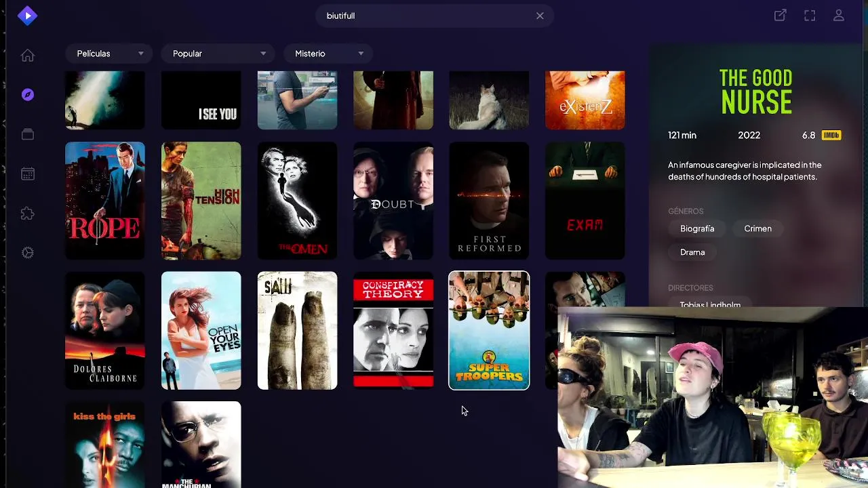Click the GÉNEROS section label
This screenshot has width=868, height=488.
[686, 211]
